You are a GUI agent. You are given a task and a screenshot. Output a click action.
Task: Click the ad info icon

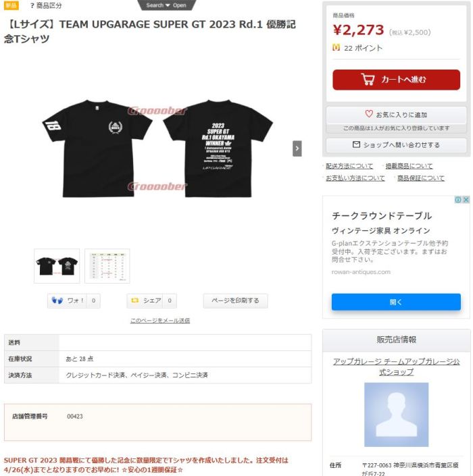458,199
